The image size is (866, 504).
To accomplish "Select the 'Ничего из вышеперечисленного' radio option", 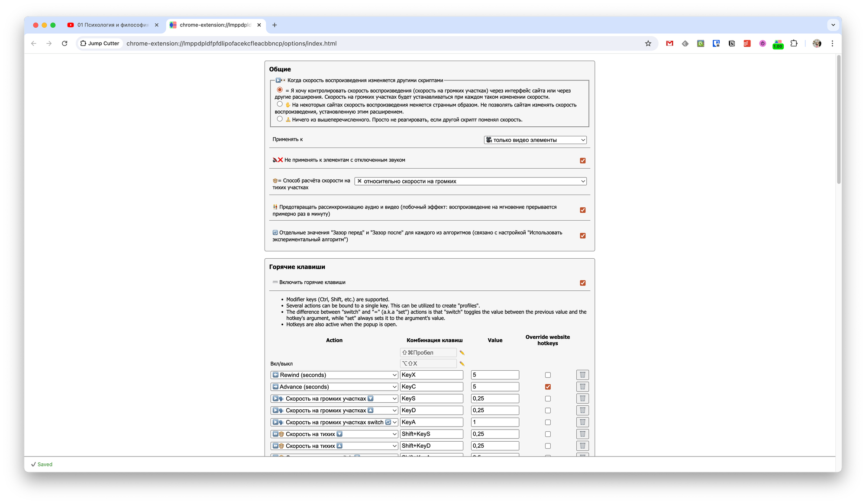I will (280, 119).
